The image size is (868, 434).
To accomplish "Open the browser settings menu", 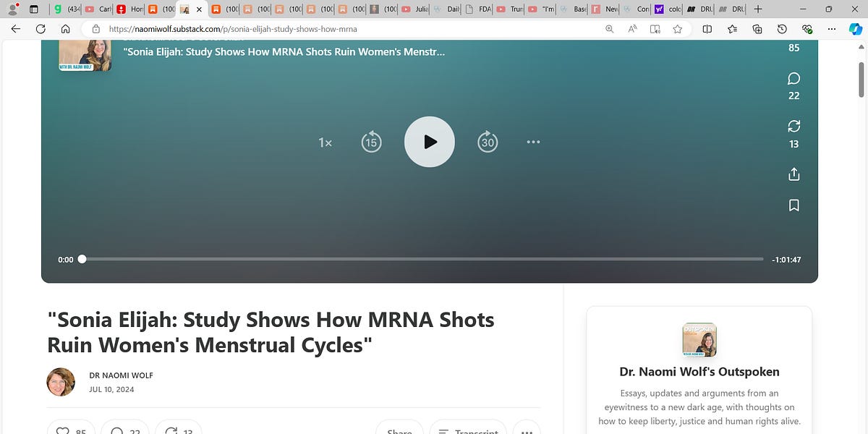I will [x=831, y=29].
